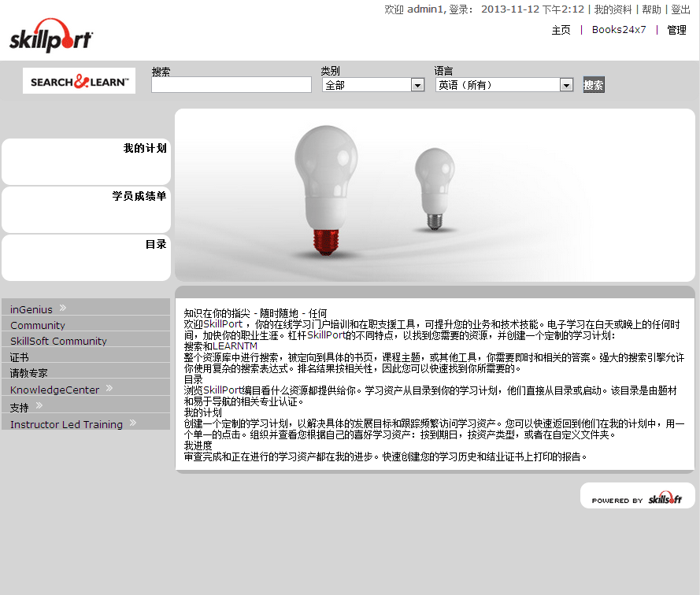Open the 类别 dropdown showing 全部

click(373, 85)
